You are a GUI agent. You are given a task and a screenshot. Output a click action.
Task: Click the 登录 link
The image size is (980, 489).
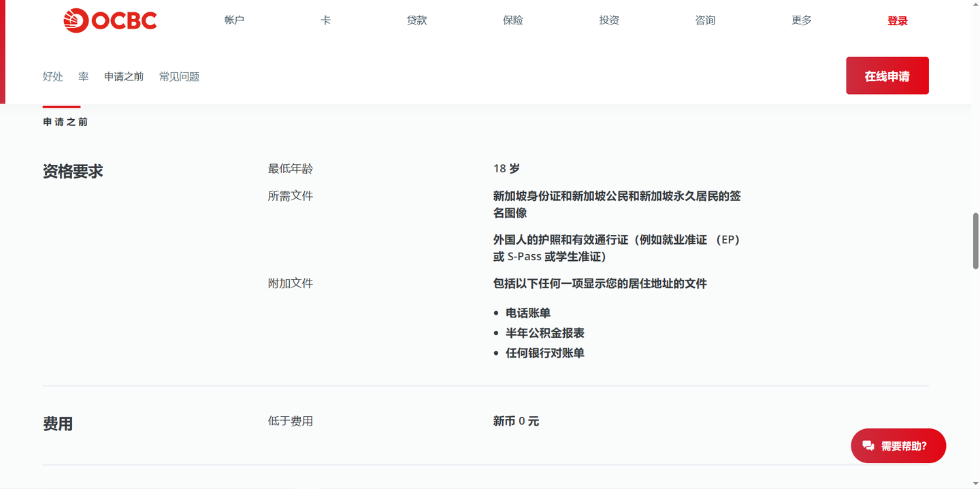(x=897, y=20)
